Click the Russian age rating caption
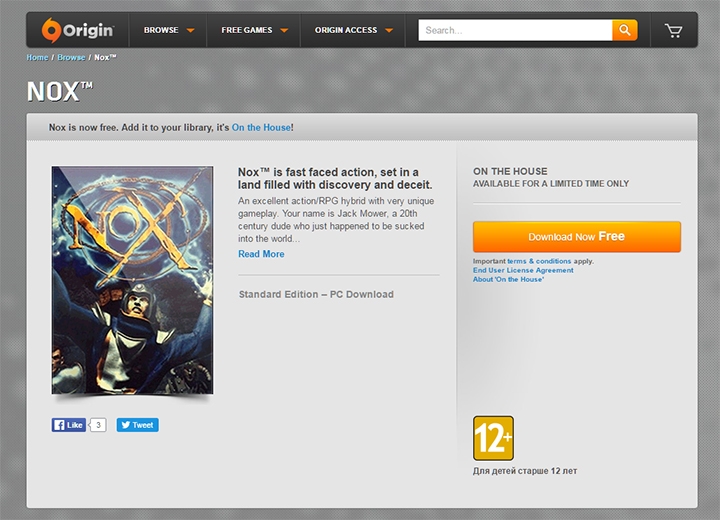Image resolution: width=720 pixels, height=520 pixels. (525, 471)
